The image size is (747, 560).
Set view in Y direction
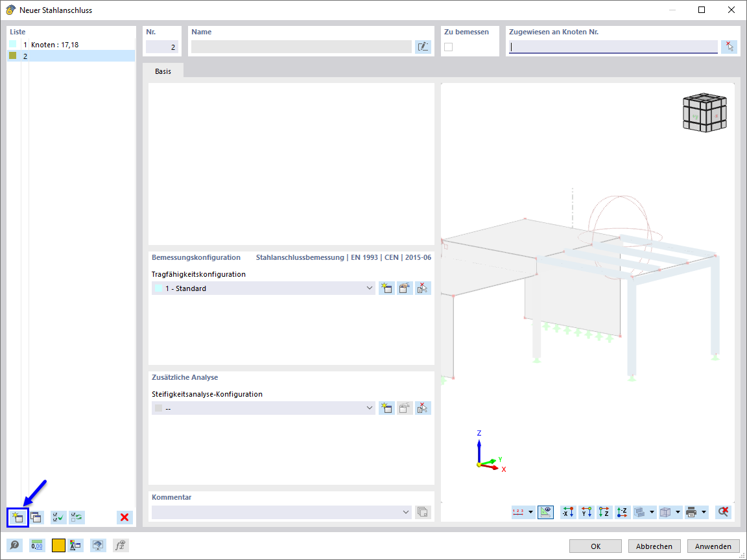click(x=586, y=512)
